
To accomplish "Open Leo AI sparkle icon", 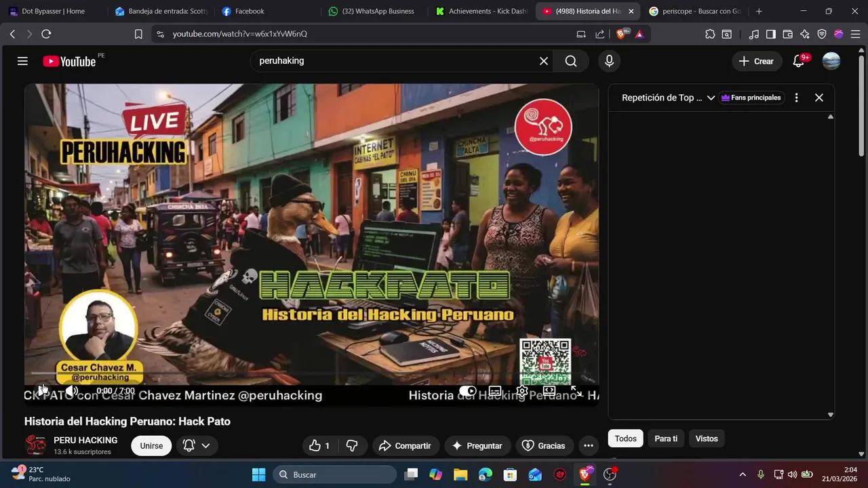I will coord(805,34).
